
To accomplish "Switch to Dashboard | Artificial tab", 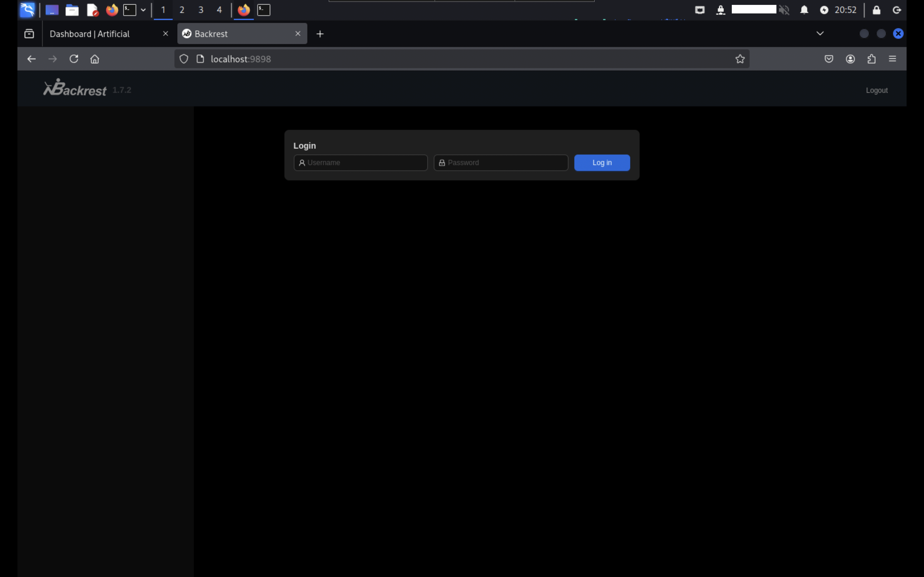I will [x=90, y=34].
